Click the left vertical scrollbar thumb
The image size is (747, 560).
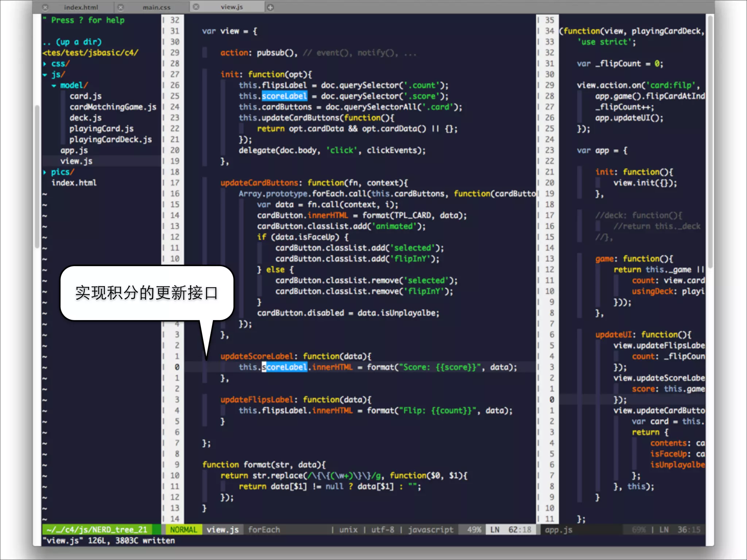37,177
